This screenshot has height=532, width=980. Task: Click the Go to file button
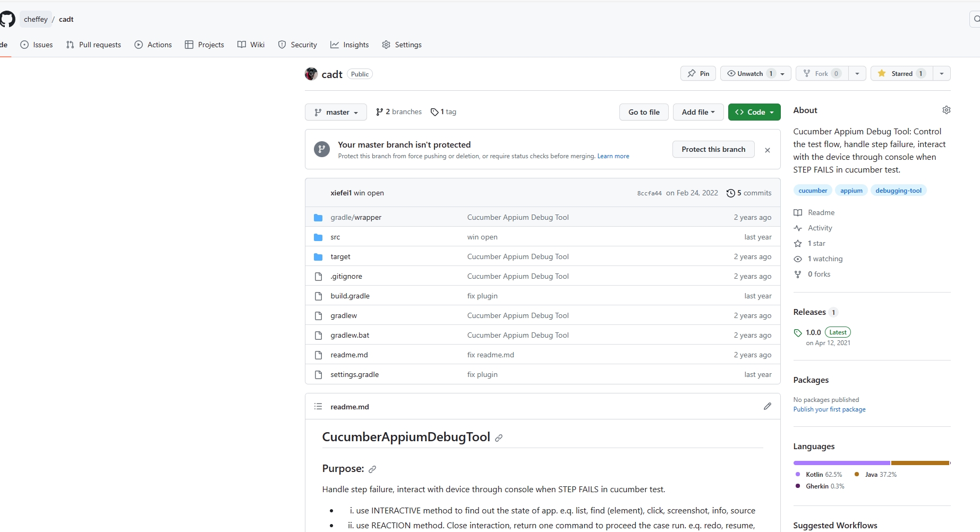644,112
